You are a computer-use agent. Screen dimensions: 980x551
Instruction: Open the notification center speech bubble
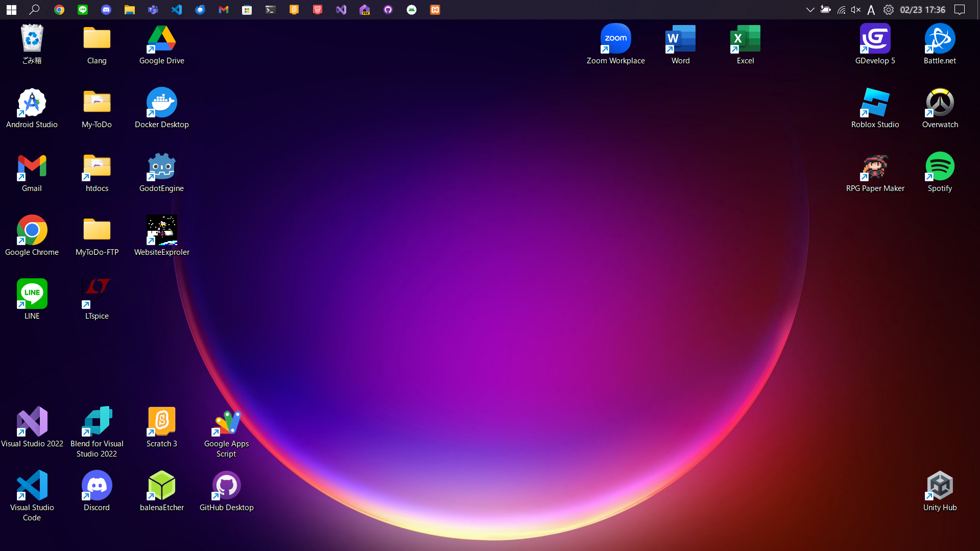click(960, 10)
